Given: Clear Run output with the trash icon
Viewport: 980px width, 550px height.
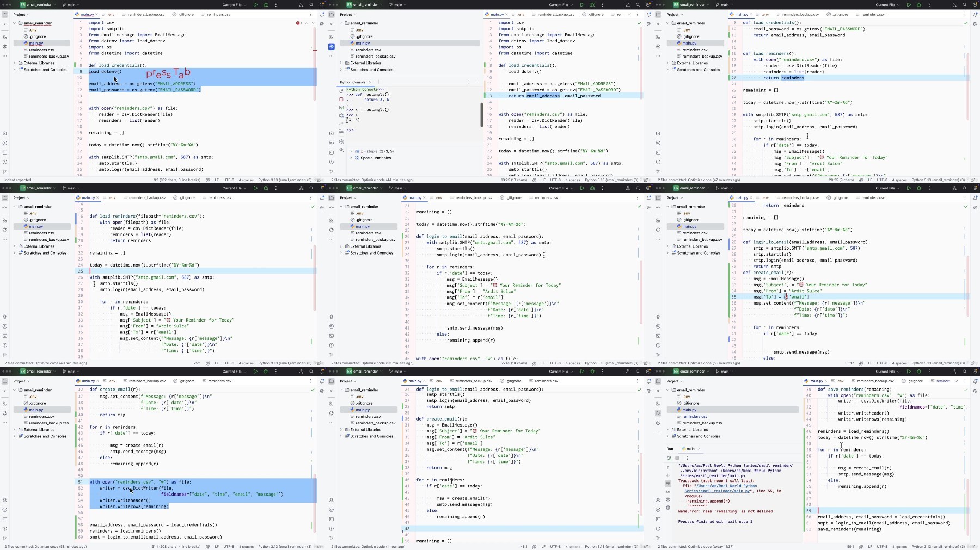Looking at the screenshot, I should coord(668,508).
